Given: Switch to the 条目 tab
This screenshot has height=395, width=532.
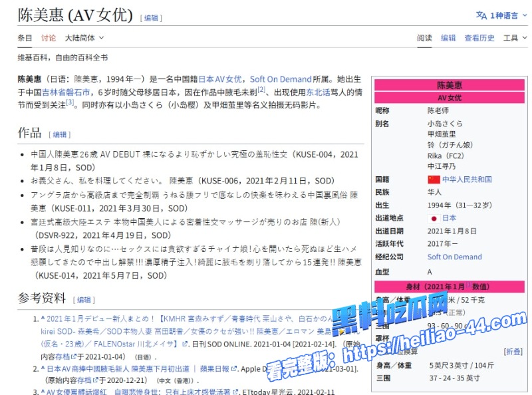Looking at the screenshot, I should [25, 38].
